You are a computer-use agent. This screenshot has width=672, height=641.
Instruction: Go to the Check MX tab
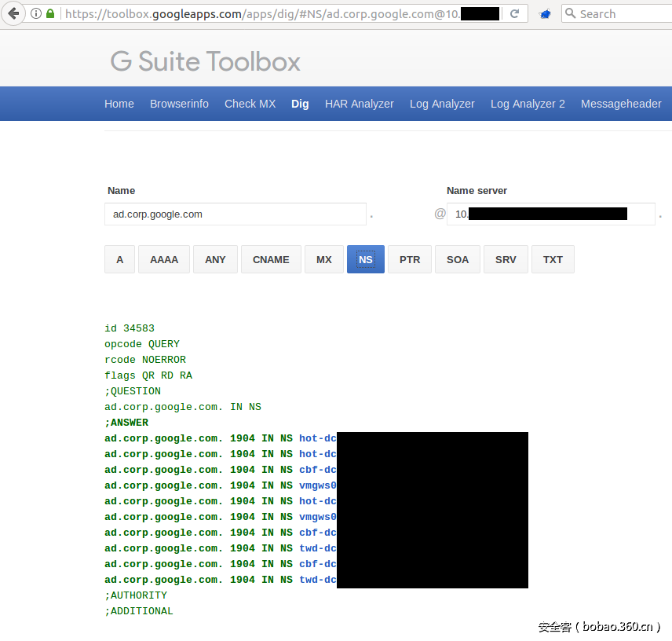pos(250,104)
